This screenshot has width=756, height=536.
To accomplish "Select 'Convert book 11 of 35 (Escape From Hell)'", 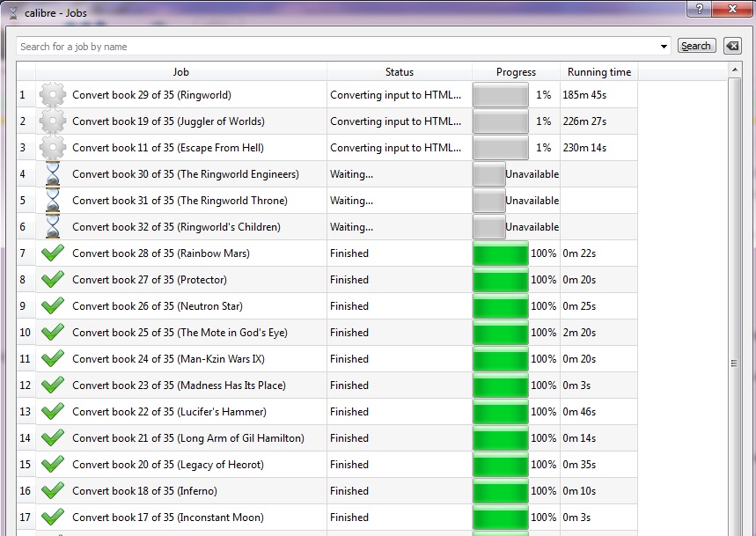I will pos(168,148).
